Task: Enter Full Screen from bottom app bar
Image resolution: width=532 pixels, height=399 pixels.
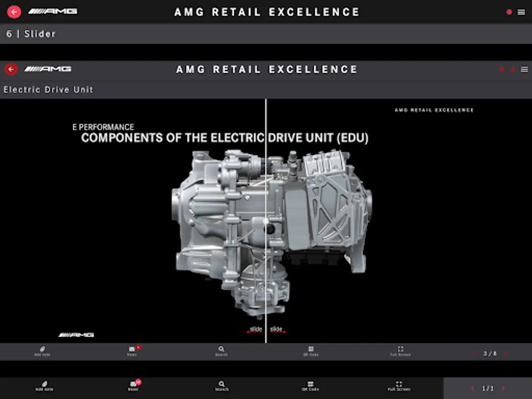Action: tap(399, 386)
